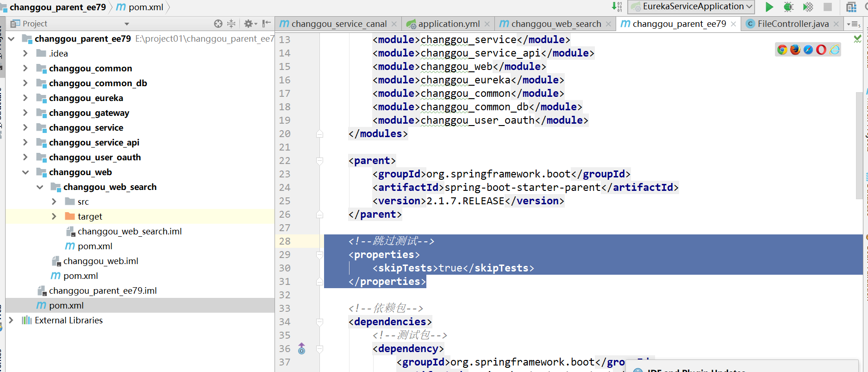
Task: Collapse the changgou_web_search module
Action: click(x=40, y=187)
